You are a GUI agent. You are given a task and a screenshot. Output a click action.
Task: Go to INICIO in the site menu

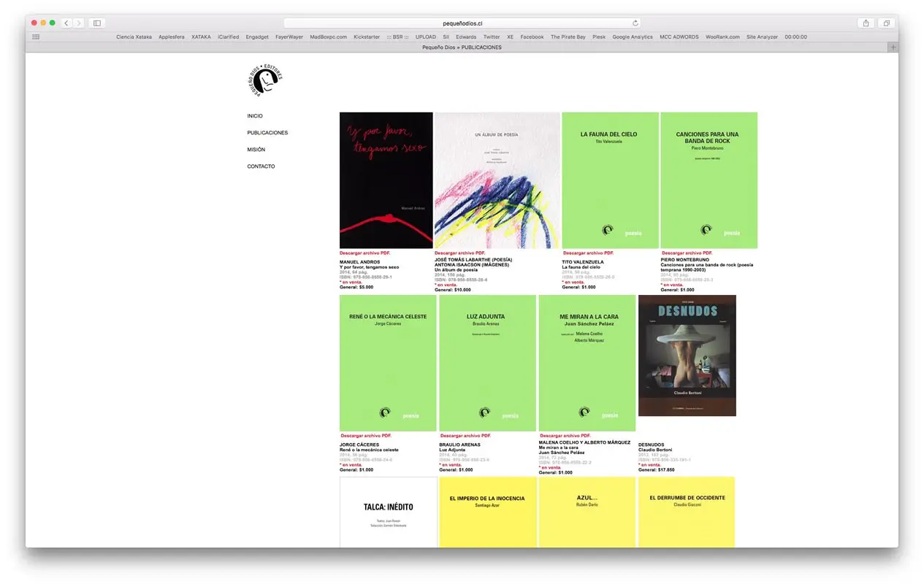[255, 116]
